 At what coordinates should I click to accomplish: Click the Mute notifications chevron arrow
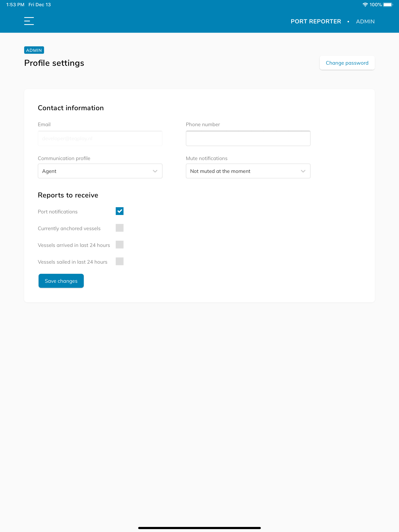point(303,171)
